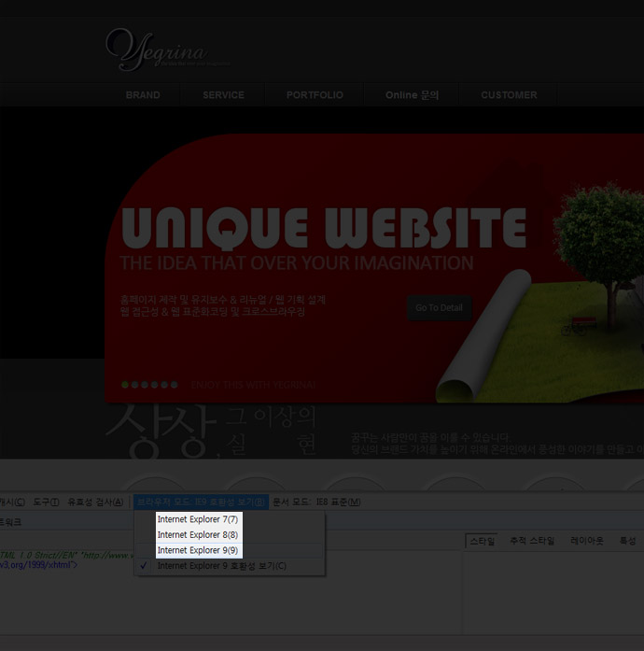Choose Internet Explorer 7(7) browser mode
The height and width of the screenshot is (651, 644).
(x=198, y=519)
